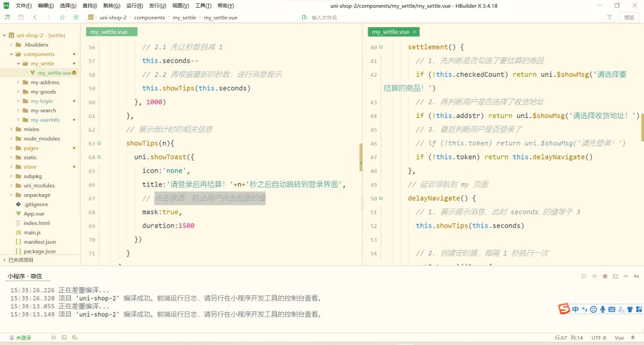Collapse the my_settle folder
644x345 pixels.
(x=18, y=63)
